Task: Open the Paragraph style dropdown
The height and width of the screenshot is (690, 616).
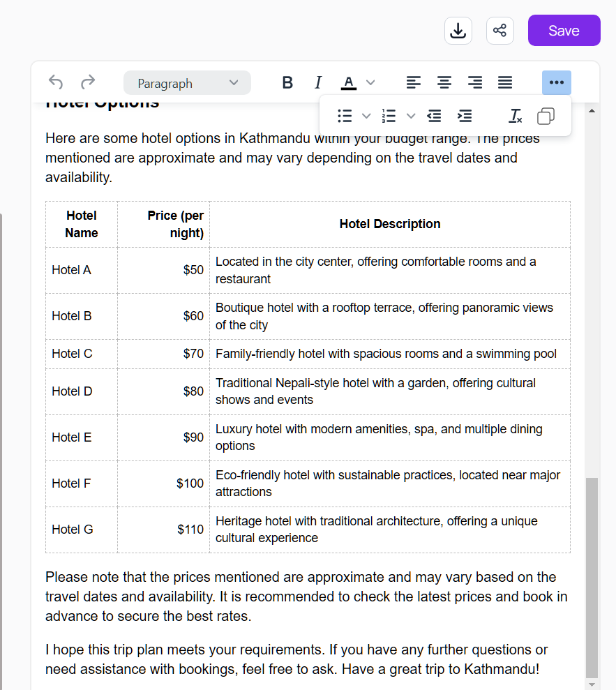Action: tap(187, 83)
